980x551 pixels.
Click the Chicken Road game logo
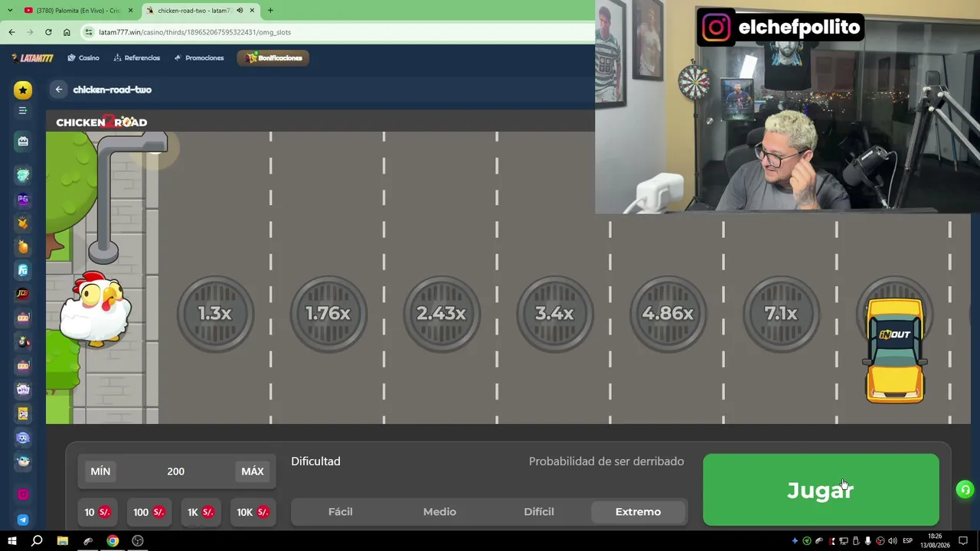pos(101,122)
